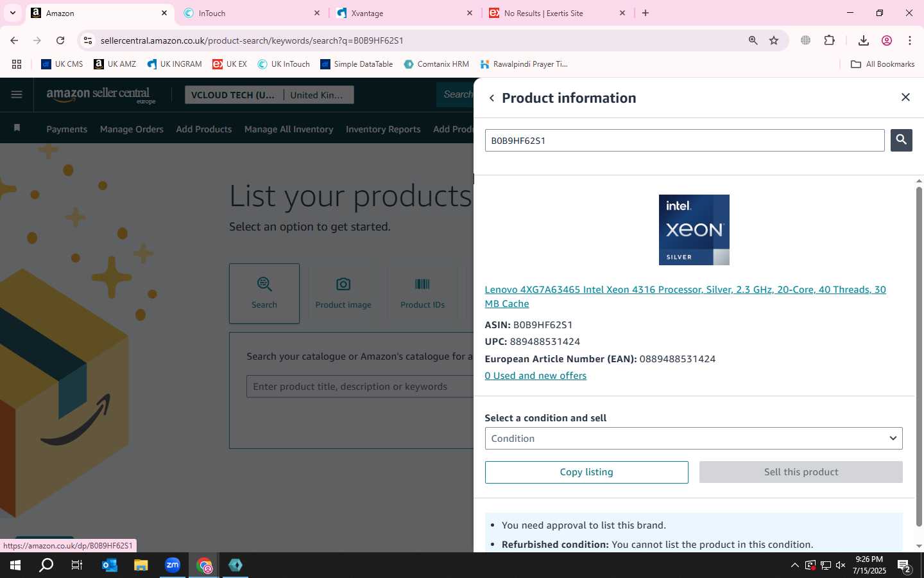The image size is (924, 578).
Task: Open the Chrome profile avatar icon
Action: 887,40
